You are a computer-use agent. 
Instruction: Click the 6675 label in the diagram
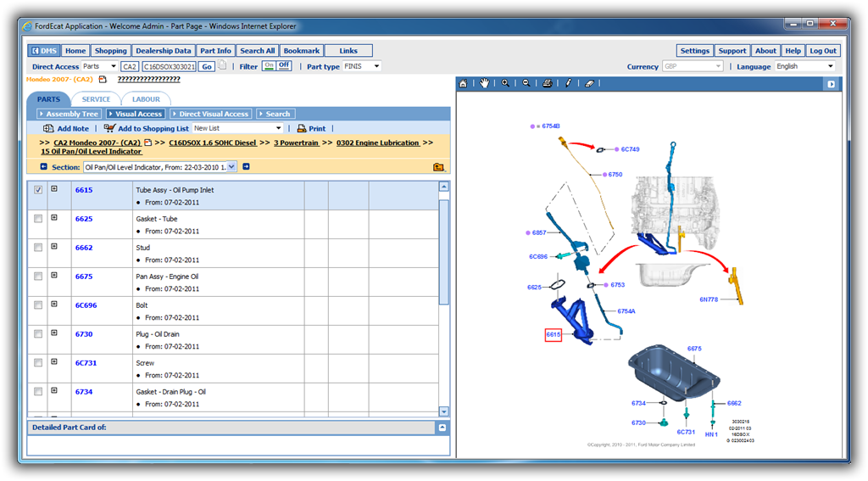tap(694, 349)
